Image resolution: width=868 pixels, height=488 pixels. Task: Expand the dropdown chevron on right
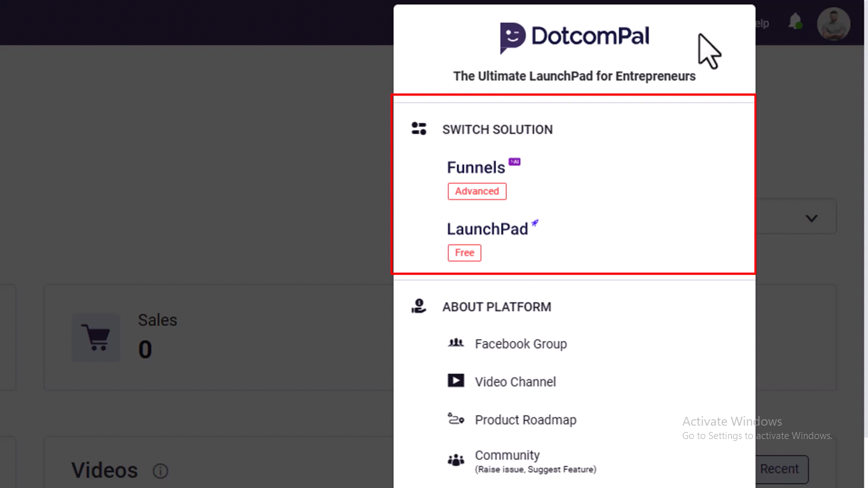click(x=811, y=218)
